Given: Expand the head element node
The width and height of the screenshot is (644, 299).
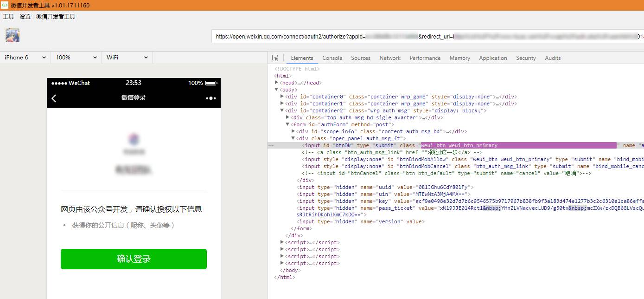Looking at the screenshot, I should click(x=277, y=83).
